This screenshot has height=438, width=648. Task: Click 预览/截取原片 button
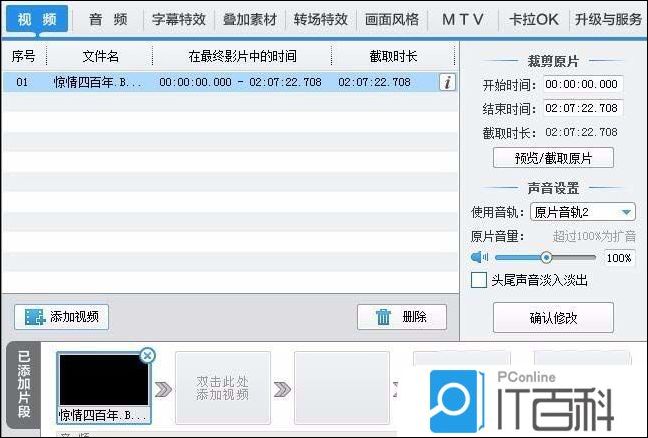[x=553, y=158]
